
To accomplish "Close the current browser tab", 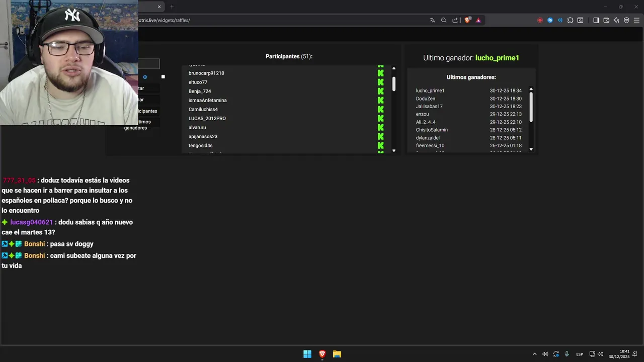I will tap(159, 7).
